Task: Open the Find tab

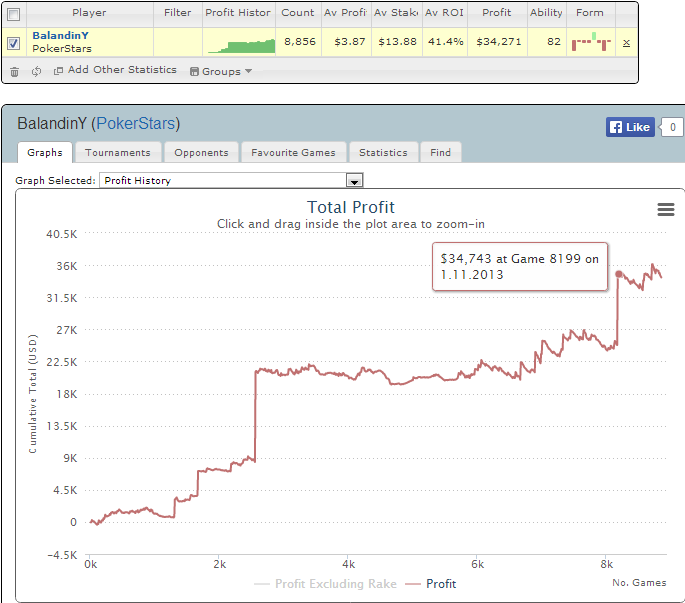Action: [440, 152]
